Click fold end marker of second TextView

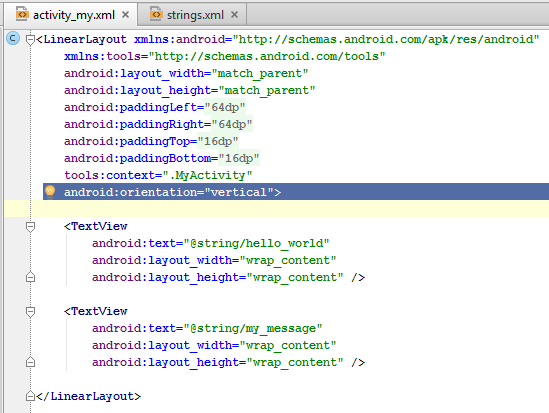click(30, 362)
